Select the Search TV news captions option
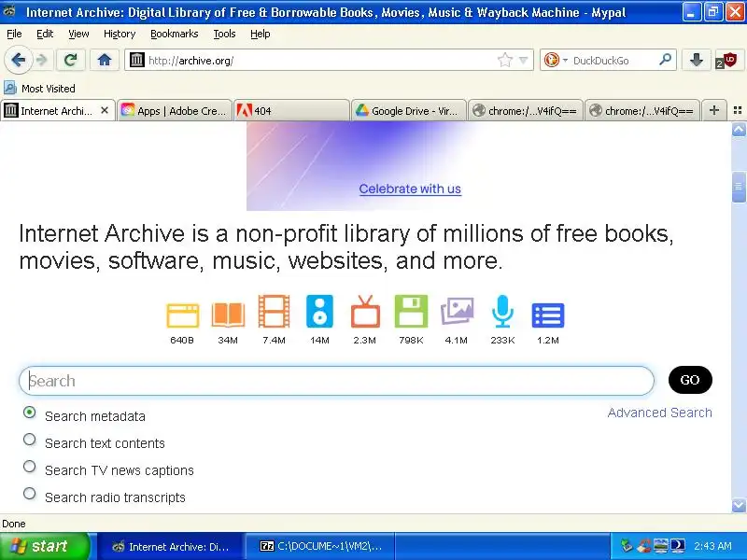This screenshot has width=747, height=560. coord(30,466)
